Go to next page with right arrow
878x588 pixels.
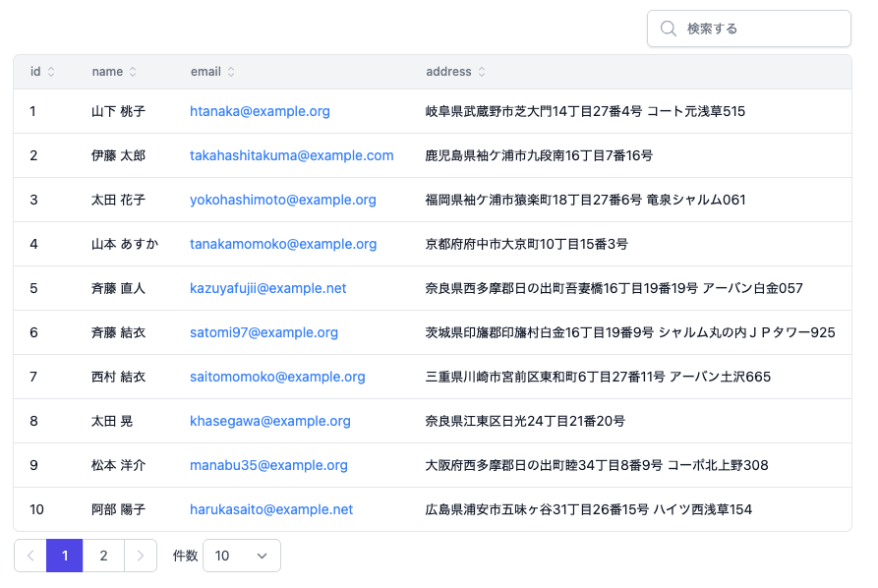point(141,556)
